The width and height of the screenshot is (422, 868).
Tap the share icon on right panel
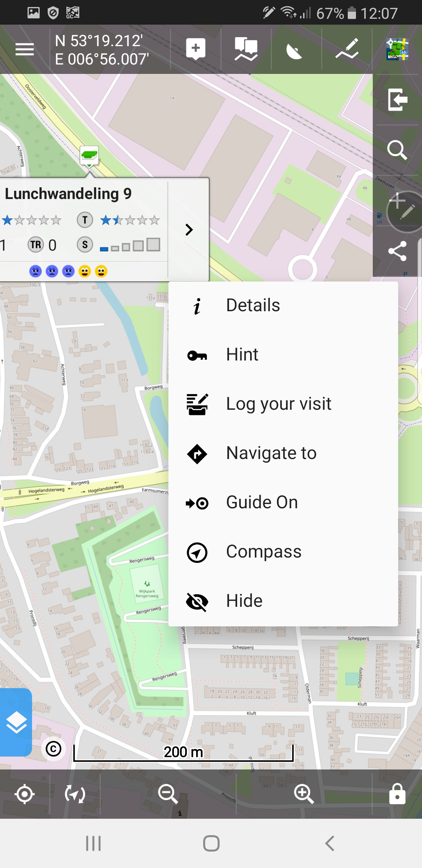click(x=397, y=251)
